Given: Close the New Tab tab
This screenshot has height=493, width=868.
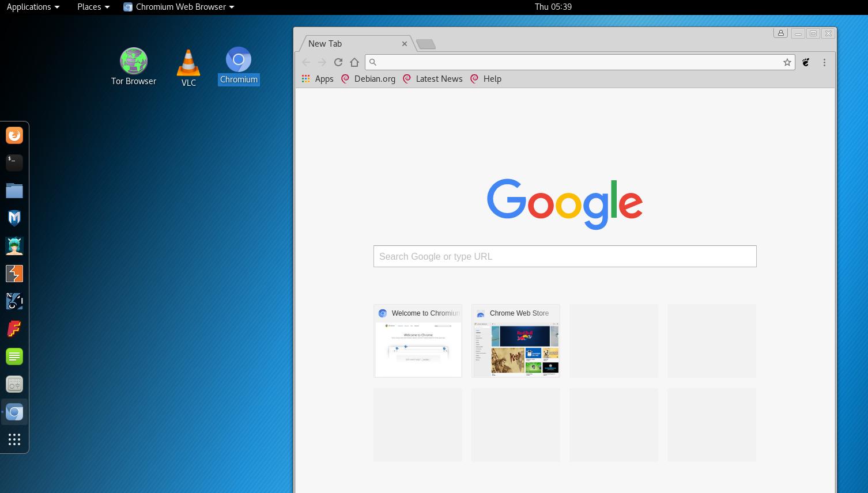Looking at the screenshot, I should pyautogui.click(x=405, y=44).
